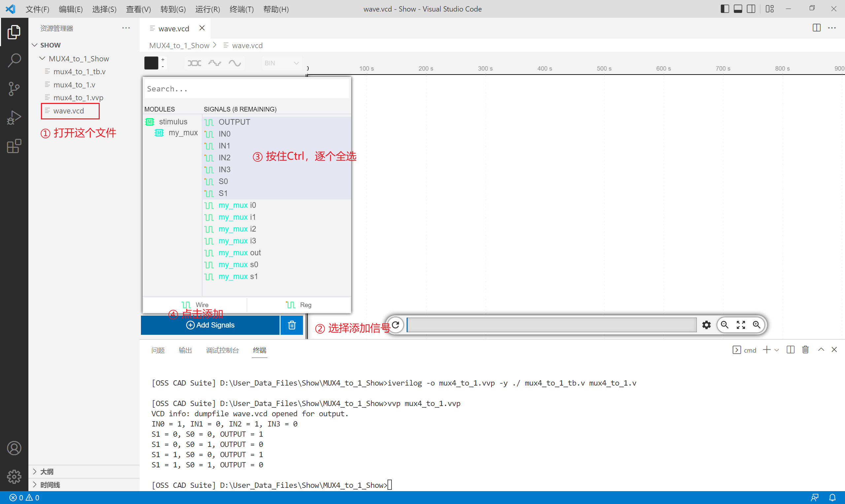Click the black signal color swatch

coord(151,63)
